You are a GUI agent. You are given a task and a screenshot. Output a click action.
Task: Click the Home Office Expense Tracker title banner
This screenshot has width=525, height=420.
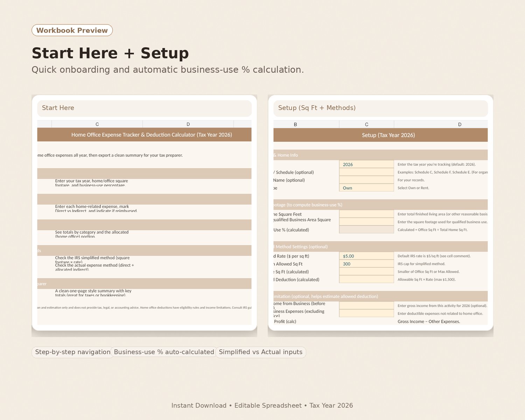coord(145,135)
